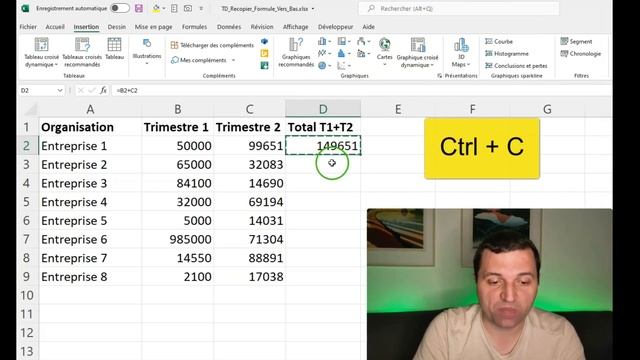This screenshot has width=640, height=360.
Task: Select the Total T1+T2 header cell
Action: coord(323,127)
